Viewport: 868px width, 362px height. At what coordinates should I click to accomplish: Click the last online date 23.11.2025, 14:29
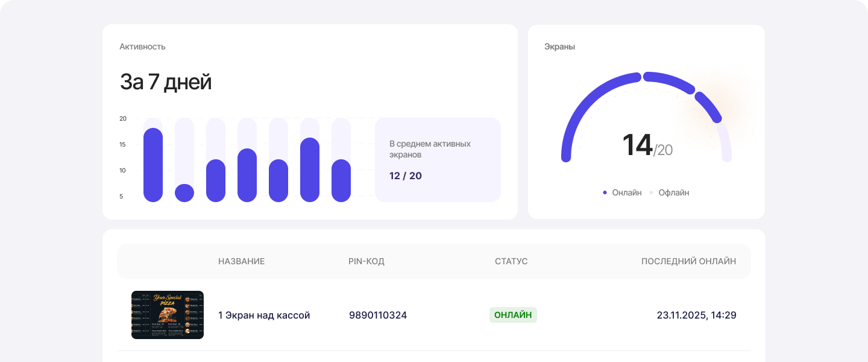(x=696, y=315)
